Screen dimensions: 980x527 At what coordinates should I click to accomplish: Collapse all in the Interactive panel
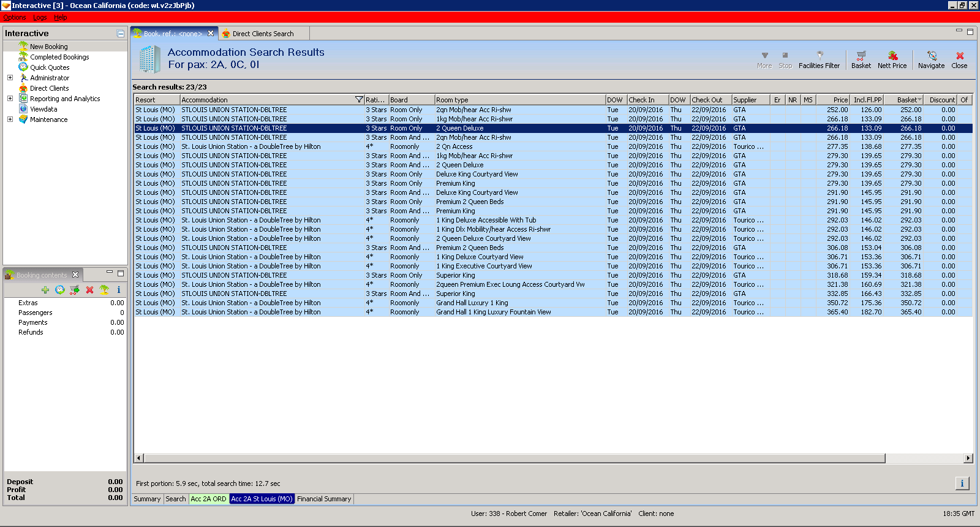pyautogui.click(x=121, y=34)
